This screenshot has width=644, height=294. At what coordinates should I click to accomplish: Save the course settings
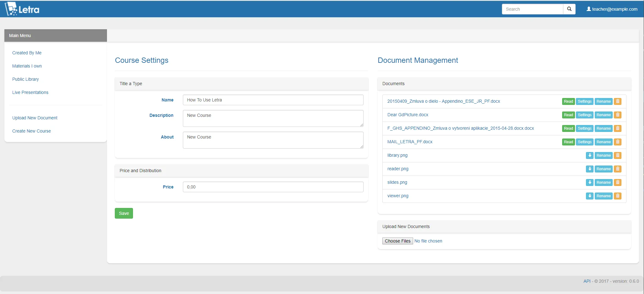click(124, 213)
